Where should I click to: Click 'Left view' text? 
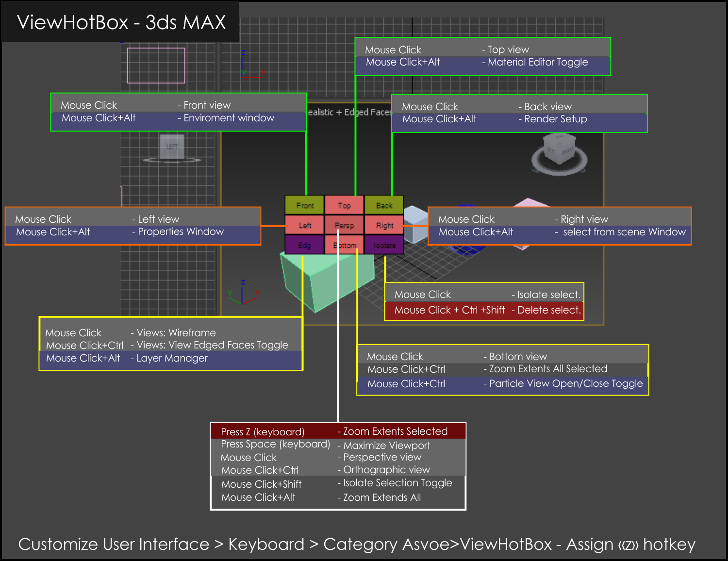click(x=158, y=219)
